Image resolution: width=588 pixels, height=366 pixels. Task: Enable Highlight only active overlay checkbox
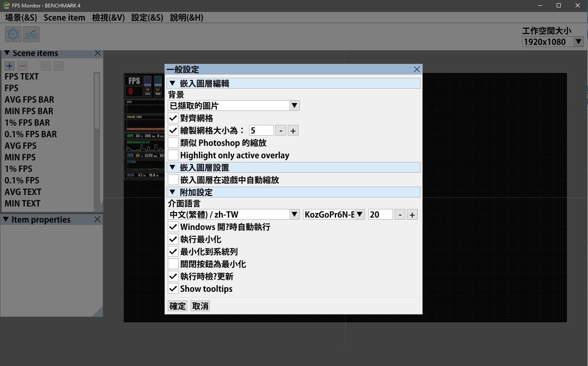click(x=173, y=155)
